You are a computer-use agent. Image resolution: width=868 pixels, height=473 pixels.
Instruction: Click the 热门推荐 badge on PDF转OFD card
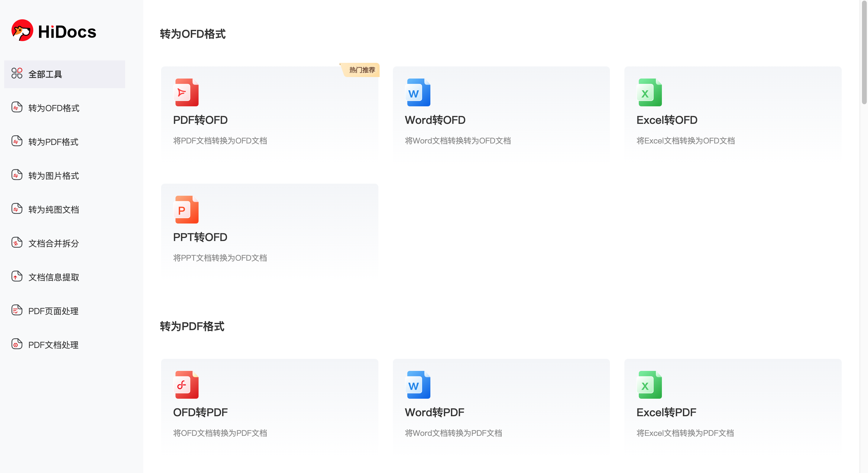[361, 70]
